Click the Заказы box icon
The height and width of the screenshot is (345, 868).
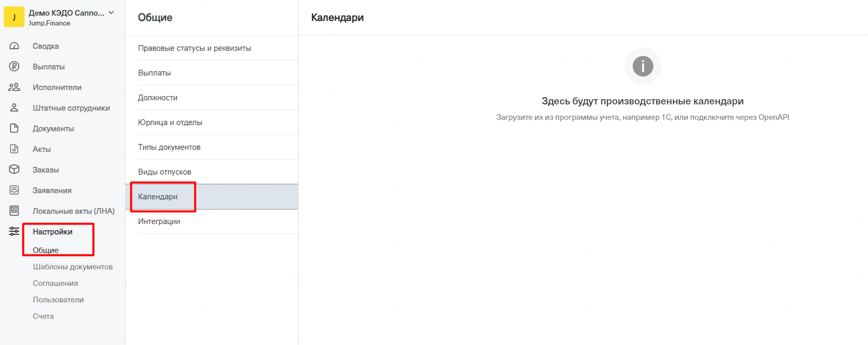[x=14, y=169]
